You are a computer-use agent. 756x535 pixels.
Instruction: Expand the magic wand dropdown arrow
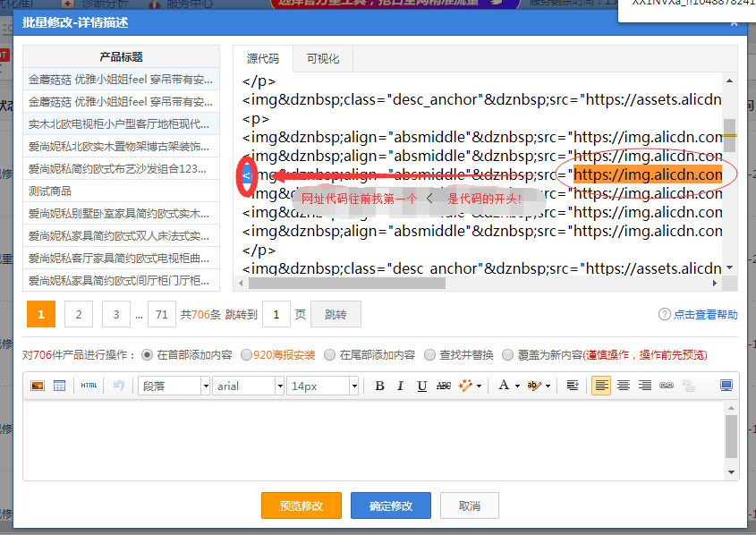pos(479,386)
